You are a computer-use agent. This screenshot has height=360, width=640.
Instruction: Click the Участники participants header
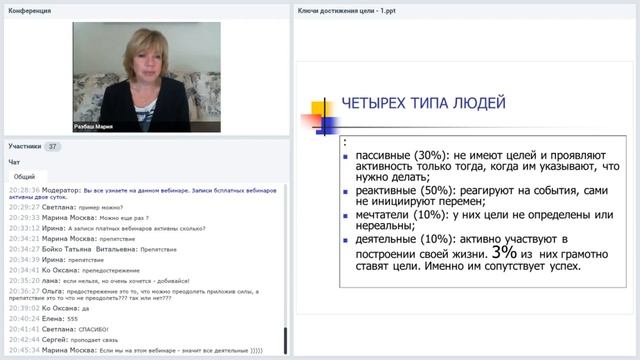(25, 146)
